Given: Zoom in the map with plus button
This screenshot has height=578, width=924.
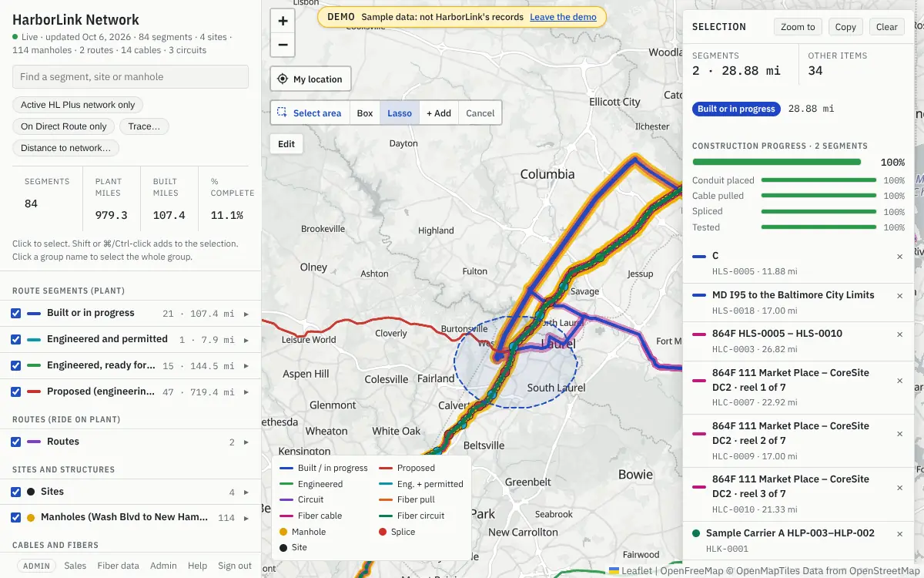Looking at the screenshot, I should (x=283, y=22).
